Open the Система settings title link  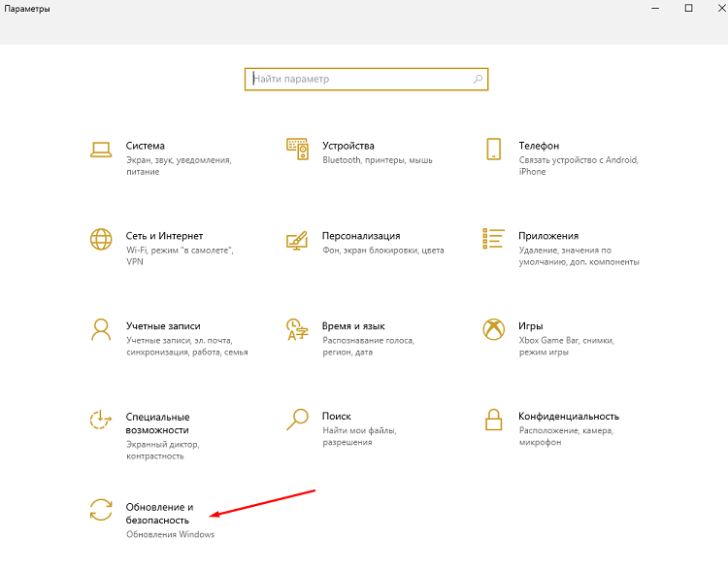pyautogui.click(x=146, y=146)
